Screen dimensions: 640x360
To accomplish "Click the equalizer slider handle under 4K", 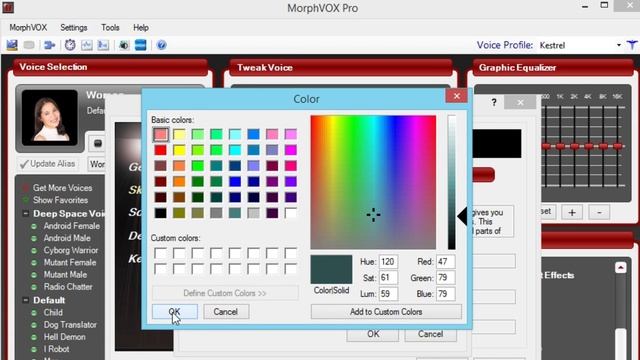I will pos(589,146).
